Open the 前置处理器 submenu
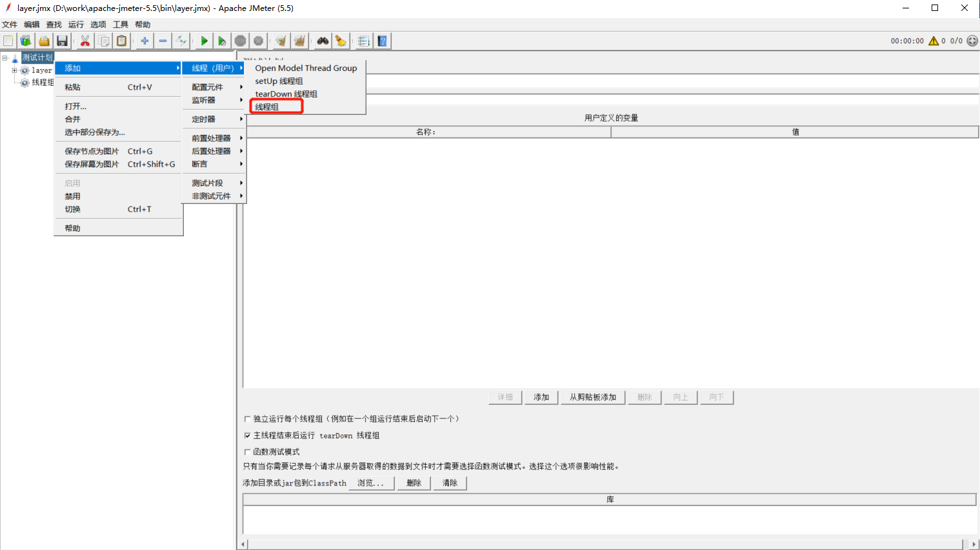980x550 pixels. click(x=214, y=138)
